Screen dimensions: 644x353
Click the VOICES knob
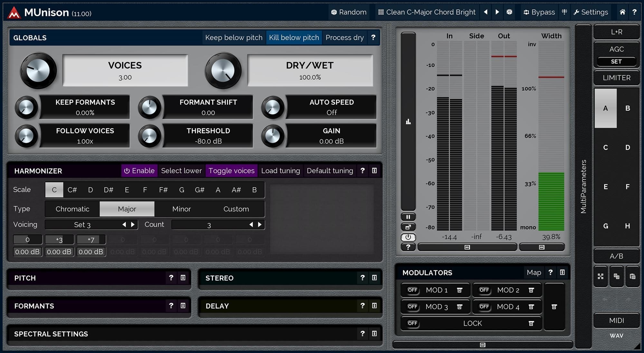[x=38, y=70]
